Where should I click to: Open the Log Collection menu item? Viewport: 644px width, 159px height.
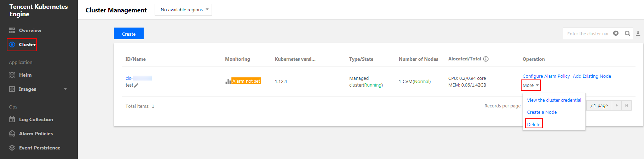[x=36, y=119]
